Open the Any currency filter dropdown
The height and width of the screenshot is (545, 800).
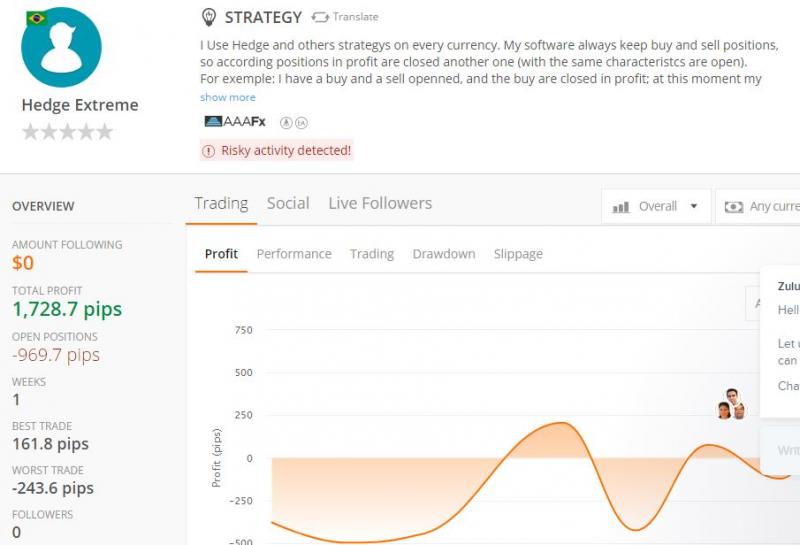[762, 207]
